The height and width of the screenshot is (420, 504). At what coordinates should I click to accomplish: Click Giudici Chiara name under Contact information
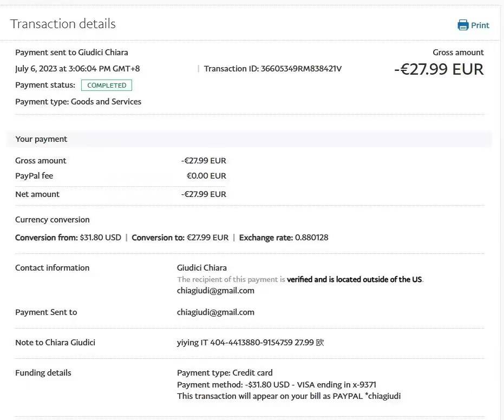pyautogui.click(x=201, y=268)
